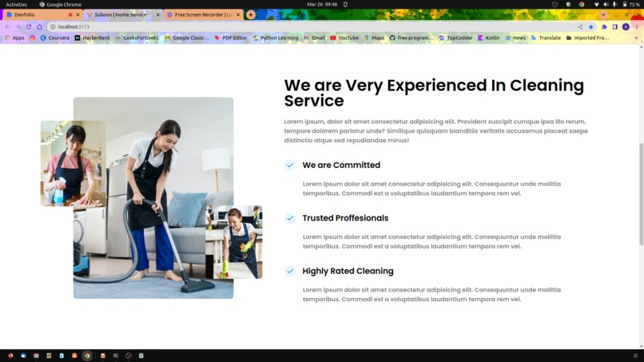Image resolution: width=644 pixels, height=362 pixels.
Task: Open the tab search dropdown arrow
Action: (603, 15)
